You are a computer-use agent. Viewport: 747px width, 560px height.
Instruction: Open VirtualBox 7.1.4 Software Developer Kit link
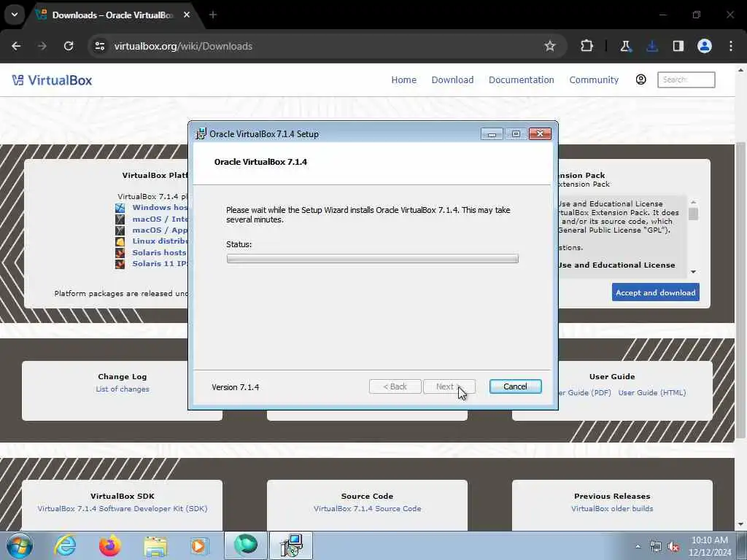(x=123, y=508)
